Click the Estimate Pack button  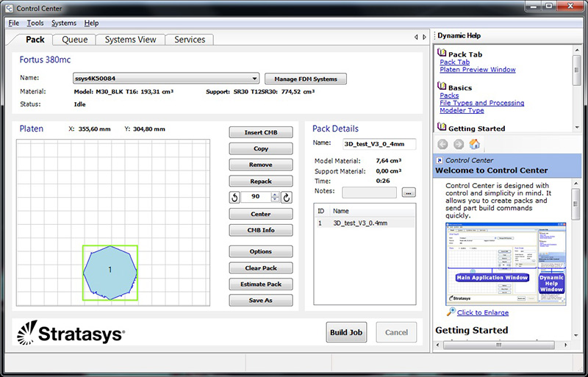click(x=261, y=284)
